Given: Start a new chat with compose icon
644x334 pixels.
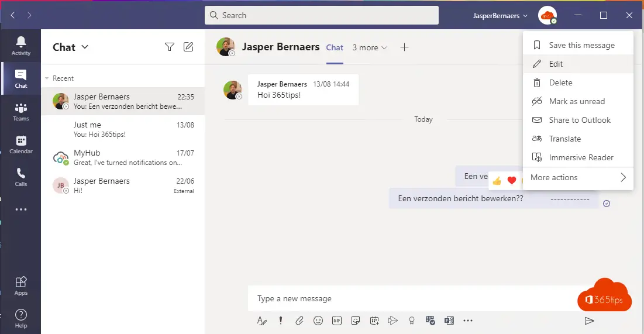Looking at the screenshot, I should tap(188, 47).
